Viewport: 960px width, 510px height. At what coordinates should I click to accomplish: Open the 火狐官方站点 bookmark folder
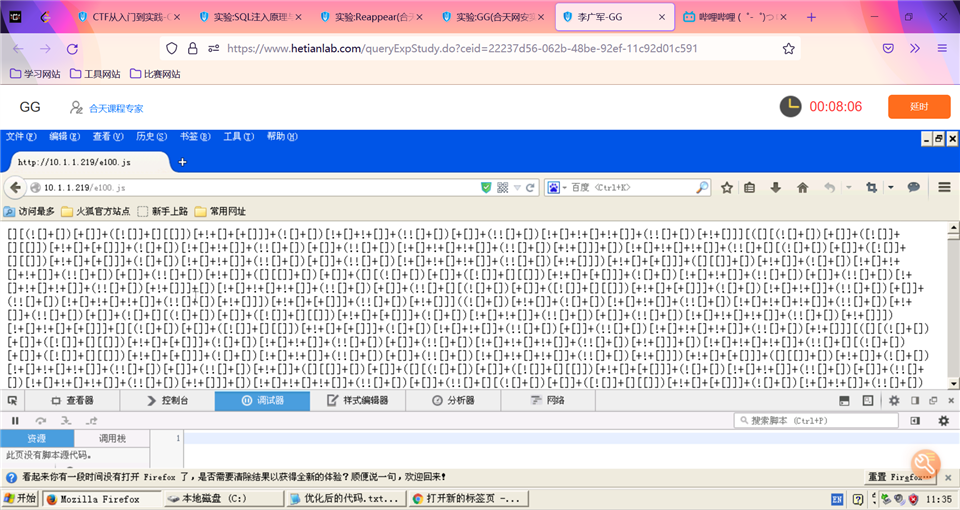click(x=96, y=211)
